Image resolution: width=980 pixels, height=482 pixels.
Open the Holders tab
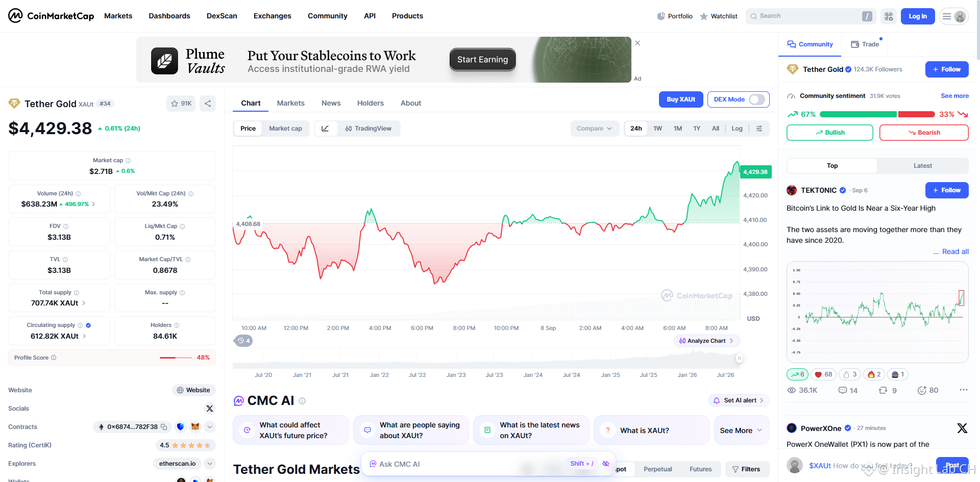tap(370, 103)
